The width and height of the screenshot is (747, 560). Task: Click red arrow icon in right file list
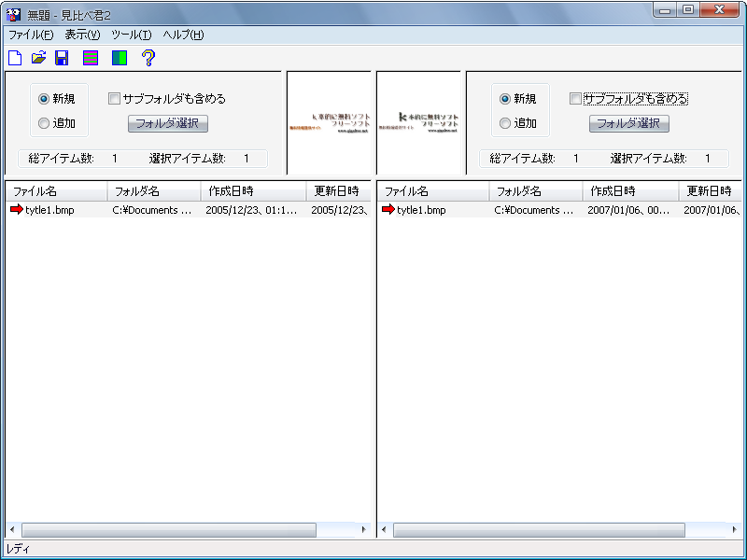(x=388, y=209)
